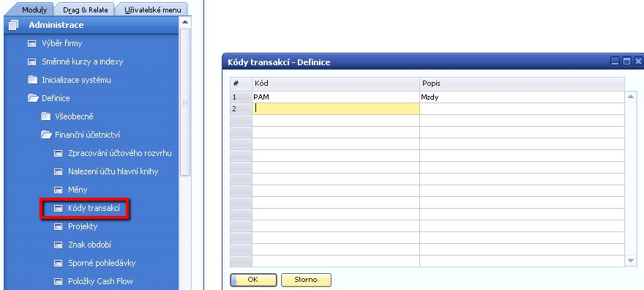Image resolution: width=644 pixels, height=290 pixels.
Task: Click the icon next to Kódy transakcí
Action: 58,209
